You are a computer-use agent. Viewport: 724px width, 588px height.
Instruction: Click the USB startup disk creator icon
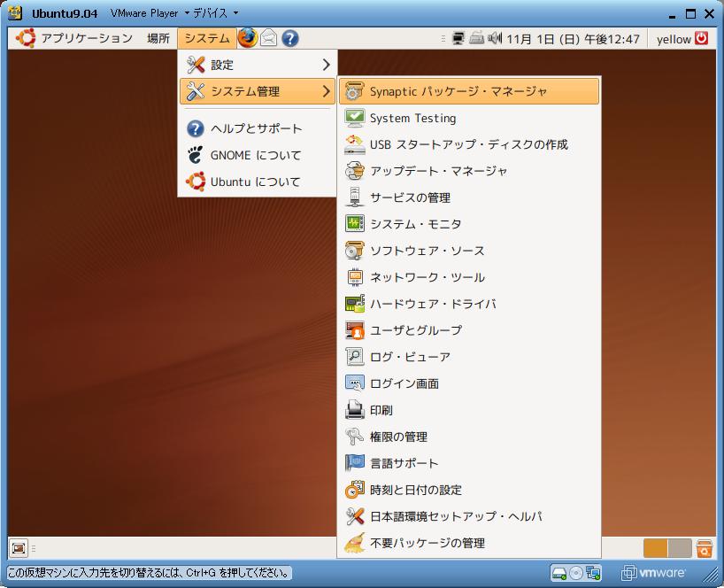click(x=355, y=144)
